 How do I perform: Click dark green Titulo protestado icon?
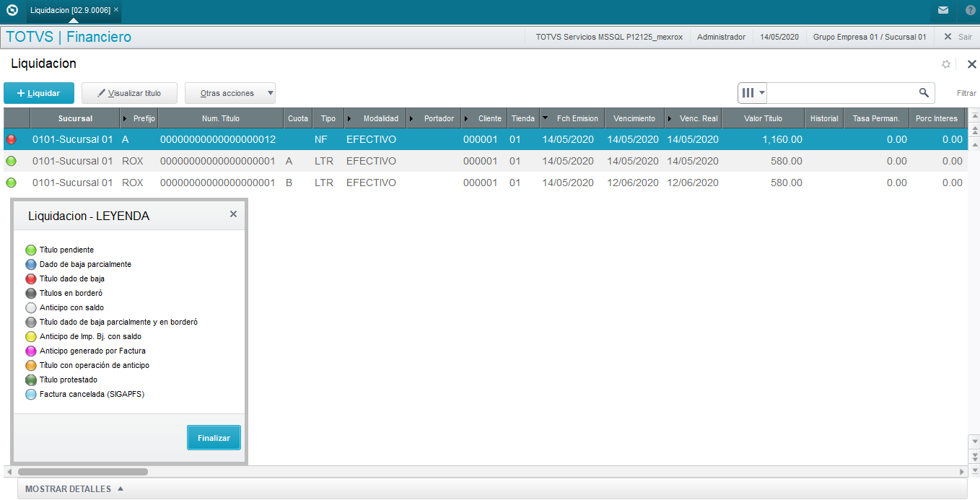[x=31, y=380]
